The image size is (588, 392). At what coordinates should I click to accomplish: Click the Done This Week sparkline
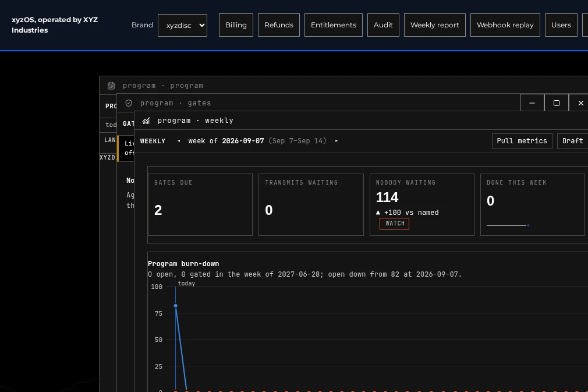[x=508, y=225]
